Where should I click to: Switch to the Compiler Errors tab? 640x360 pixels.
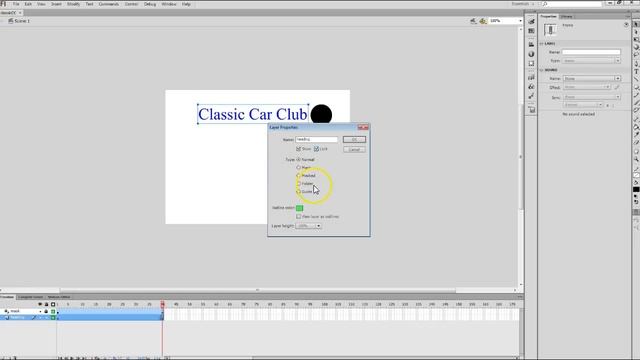point(31,297)
